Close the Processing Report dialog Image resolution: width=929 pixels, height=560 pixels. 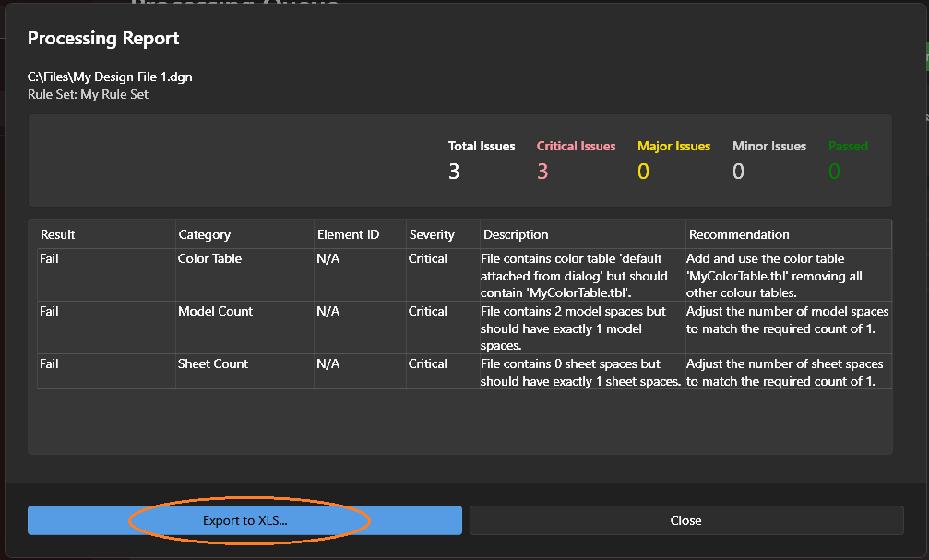pos(685,520)
